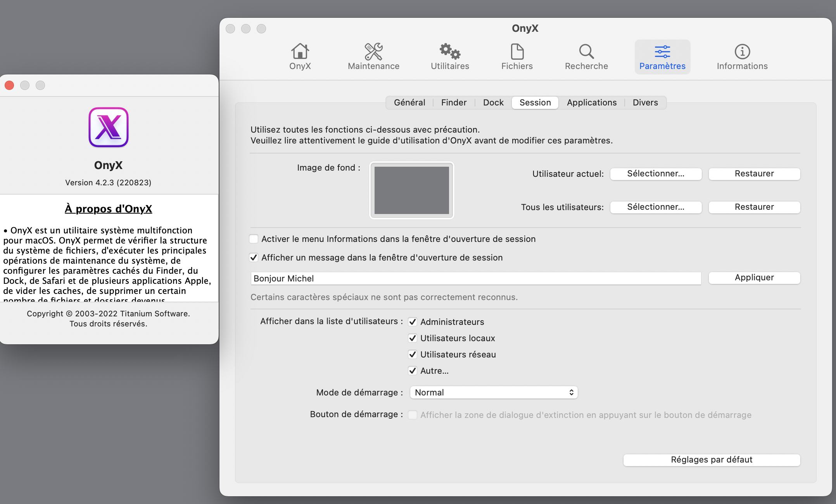Click the OnyX app logo in About window
The width and height of the screenshot is (836, 504).
(109, 128)
